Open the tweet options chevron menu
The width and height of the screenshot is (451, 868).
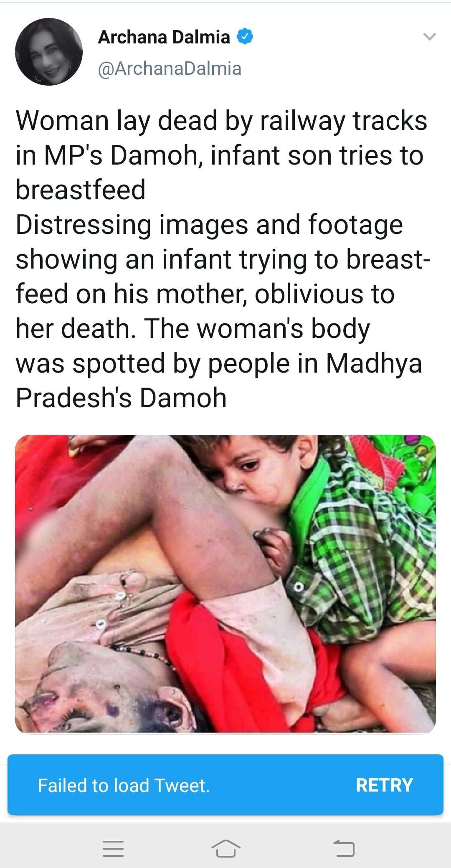pyautogui.click(x=430, y=37)
